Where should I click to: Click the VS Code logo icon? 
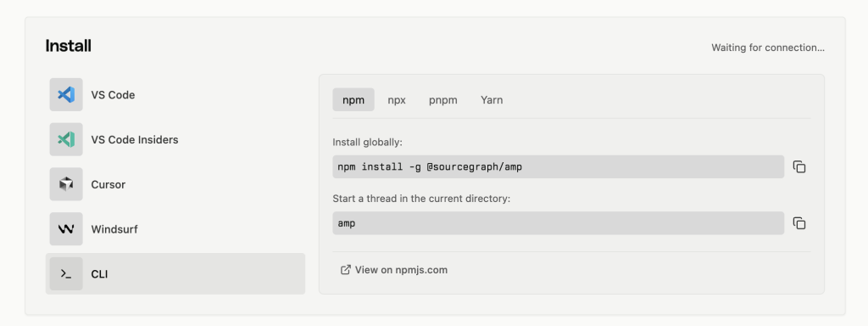66,95
